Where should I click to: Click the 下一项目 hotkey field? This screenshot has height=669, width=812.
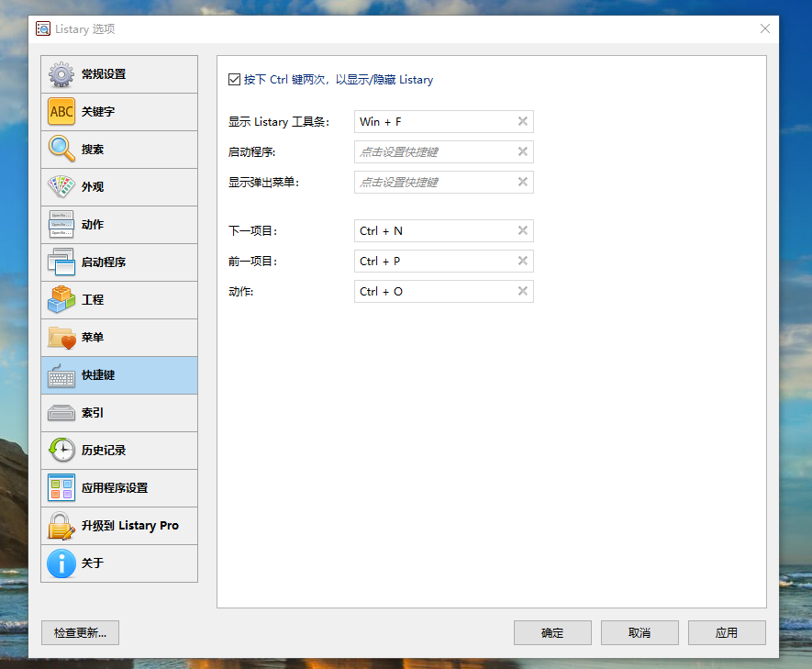click(444, 231)
